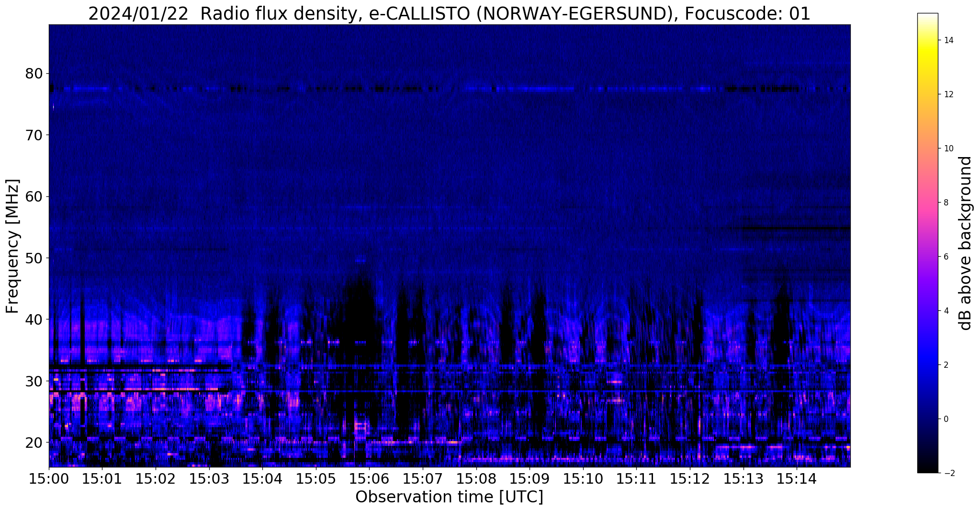Click the colorbar tick value 10
Image resolution: width=980 pixels, height=511 pixels.
pos(948,148)
